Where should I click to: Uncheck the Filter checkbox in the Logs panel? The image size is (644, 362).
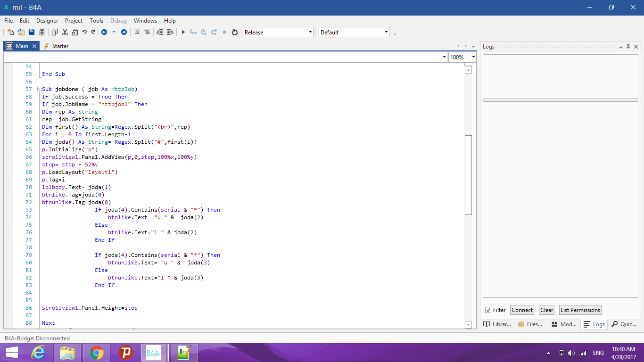[x=489, y=310]
